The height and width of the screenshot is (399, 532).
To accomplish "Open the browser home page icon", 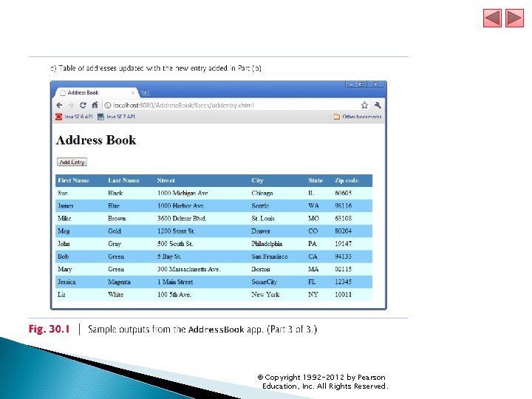I will [95, 105].
